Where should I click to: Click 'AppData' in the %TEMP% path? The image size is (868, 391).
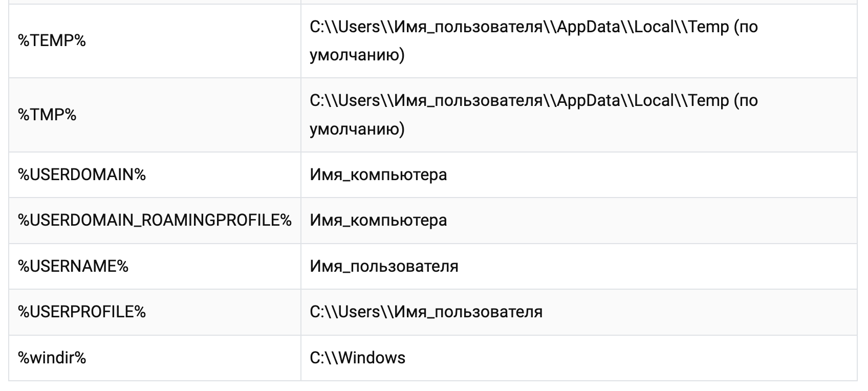pos(589,27)
